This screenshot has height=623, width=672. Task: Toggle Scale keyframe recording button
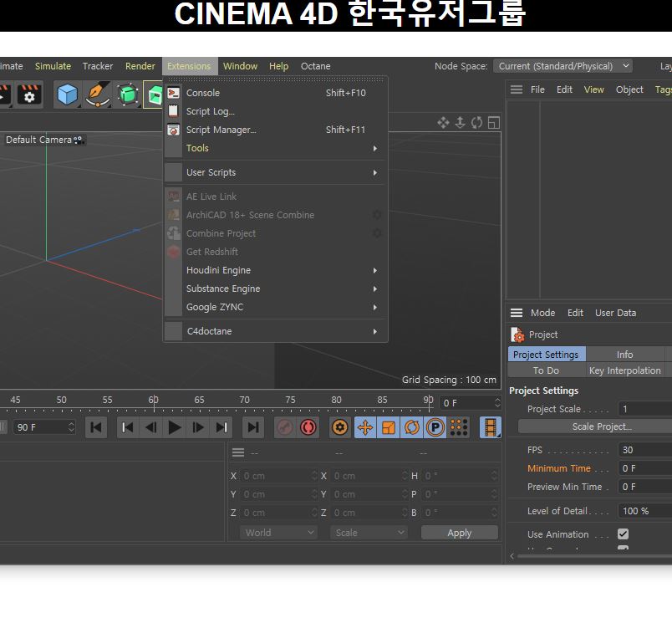[x=389, y=427]
